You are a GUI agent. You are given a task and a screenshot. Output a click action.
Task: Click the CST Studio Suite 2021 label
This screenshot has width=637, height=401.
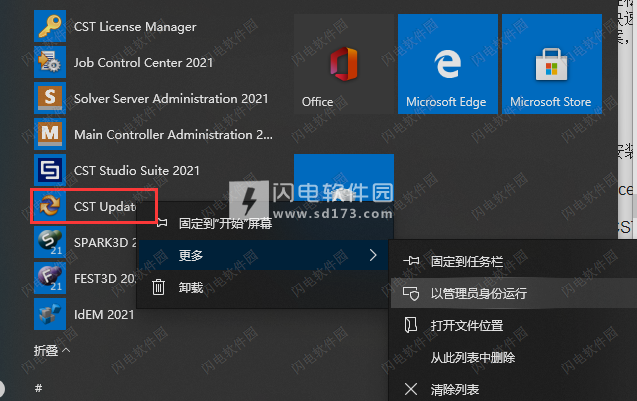pos(137,171)
